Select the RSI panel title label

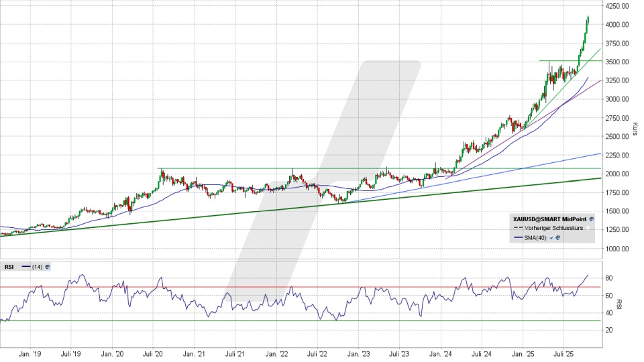pos(9,266)
